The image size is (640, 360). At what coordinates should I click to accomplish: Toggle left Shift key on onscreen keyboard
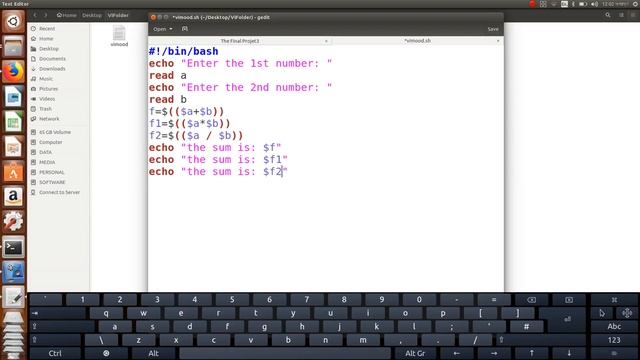(x=55, y=340)
